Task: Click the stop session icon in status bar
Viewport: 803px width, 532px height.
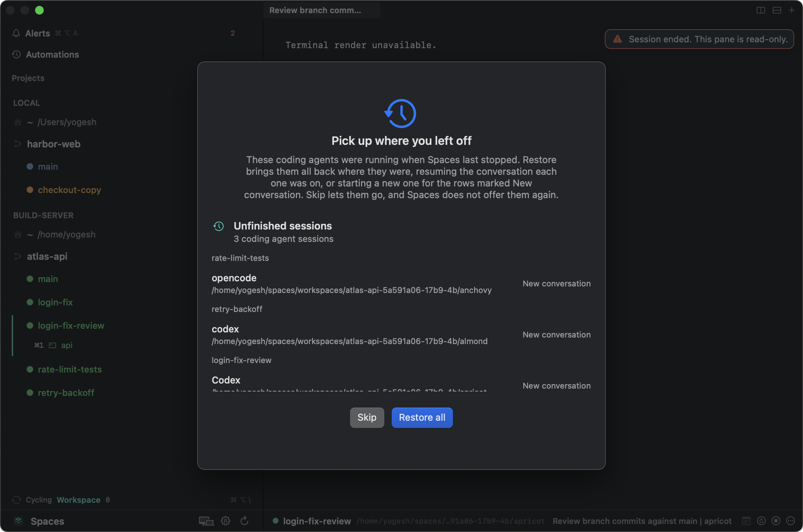Action: 776,521
